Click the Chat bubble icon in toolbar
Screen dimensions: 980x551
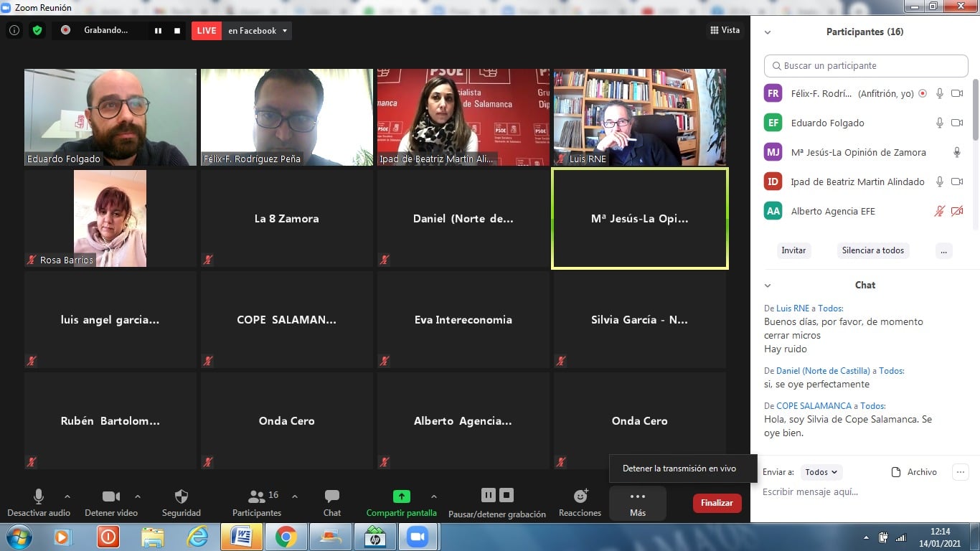pyautogui.click(x=331, y=496)
